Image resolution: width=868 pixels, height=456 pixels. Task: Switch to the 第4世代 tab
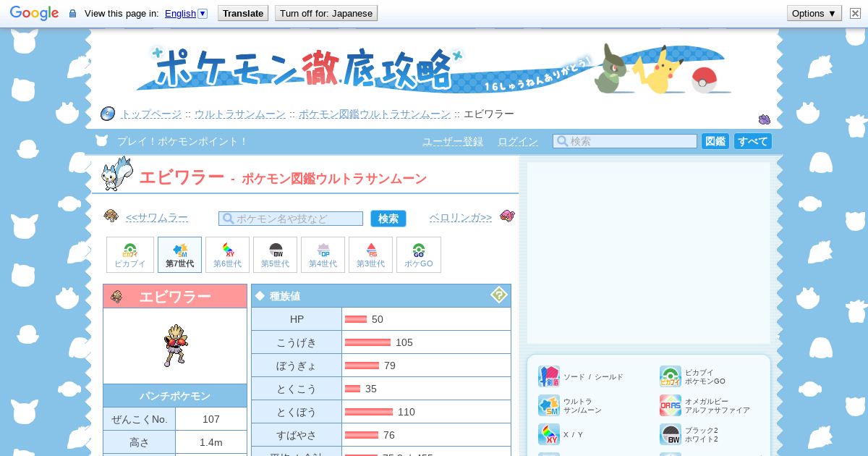[323, 255]
